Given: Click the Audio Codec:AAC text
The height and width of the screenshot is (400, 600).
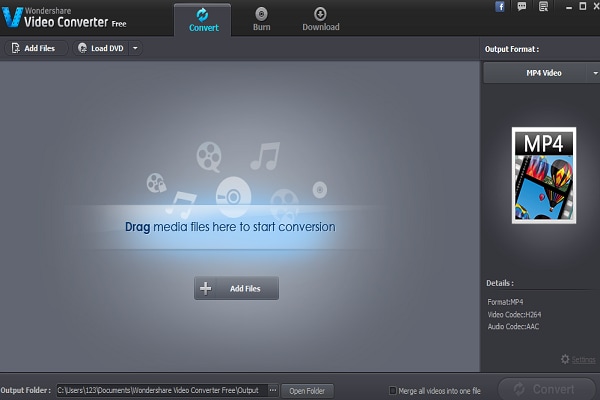Looking at the screenshot, I should tap(513, 327).
